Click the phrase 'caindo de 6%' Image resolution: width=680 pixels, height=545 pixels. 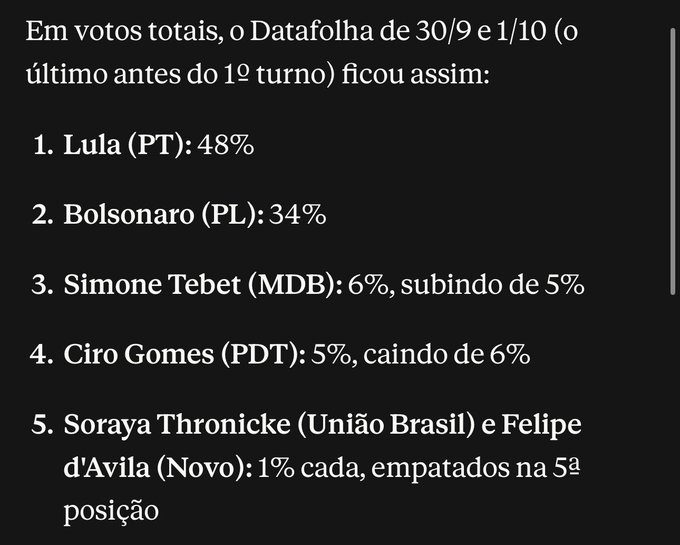(447, 354)
